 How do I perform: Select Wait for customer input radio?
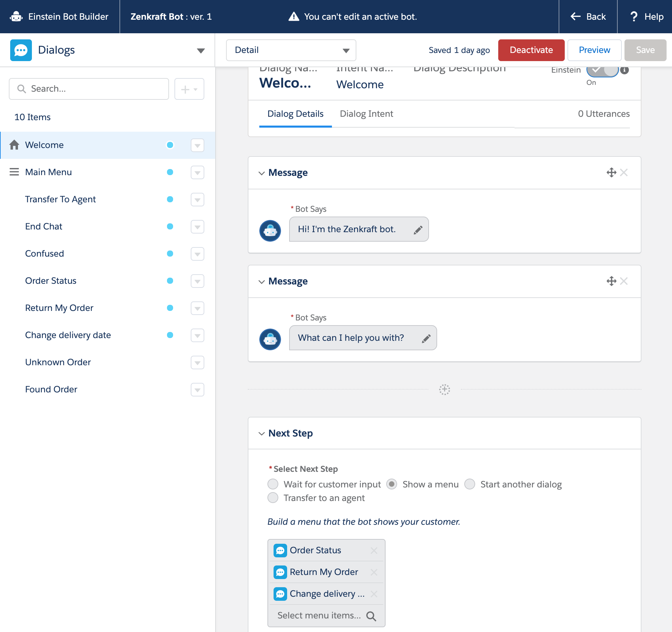(x=273, y=484)
